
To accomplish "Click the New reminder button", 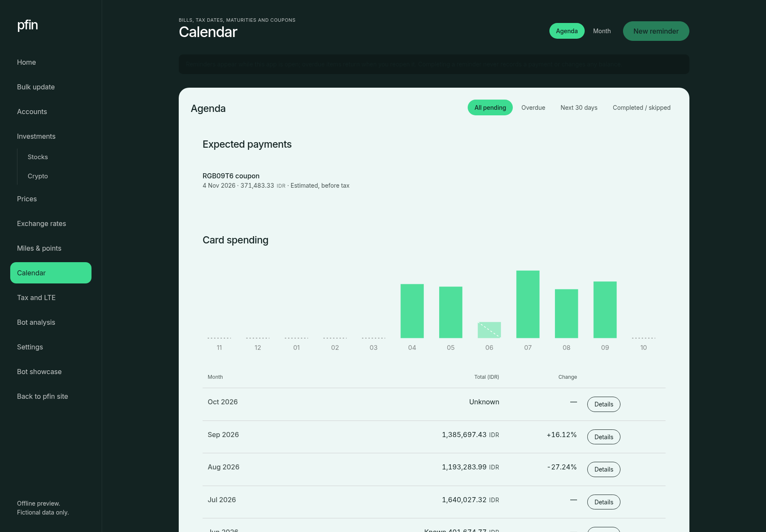I will [656, 31].
